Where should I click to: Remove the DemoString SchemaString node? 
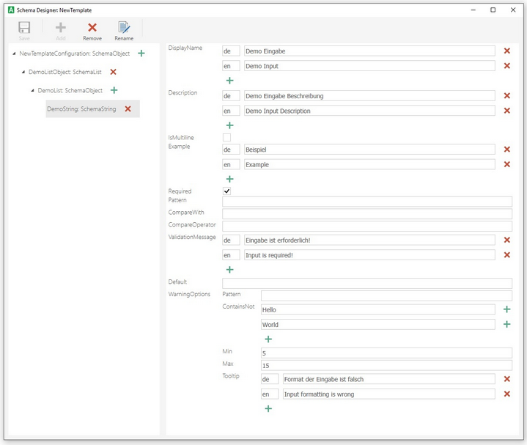pos(128,109)
